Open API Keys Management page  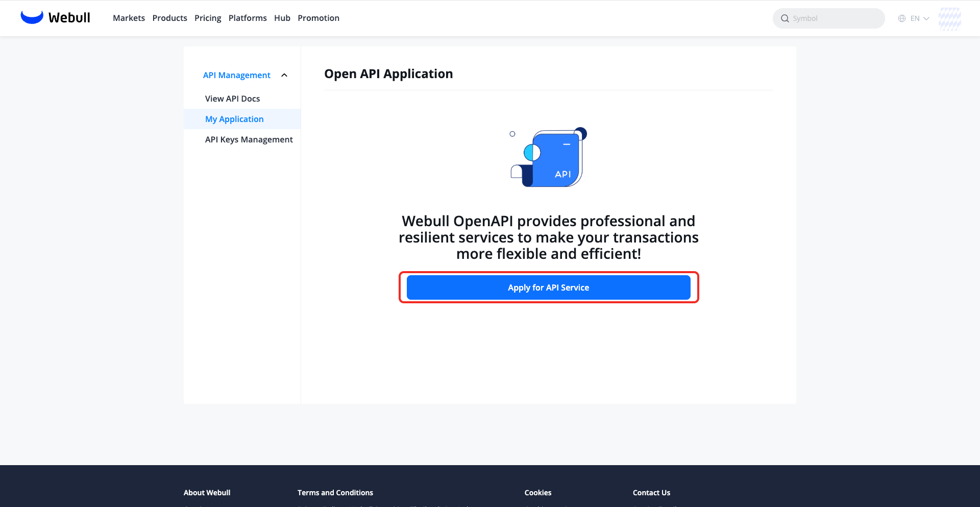pyautogui.click(x=249, y=139)
